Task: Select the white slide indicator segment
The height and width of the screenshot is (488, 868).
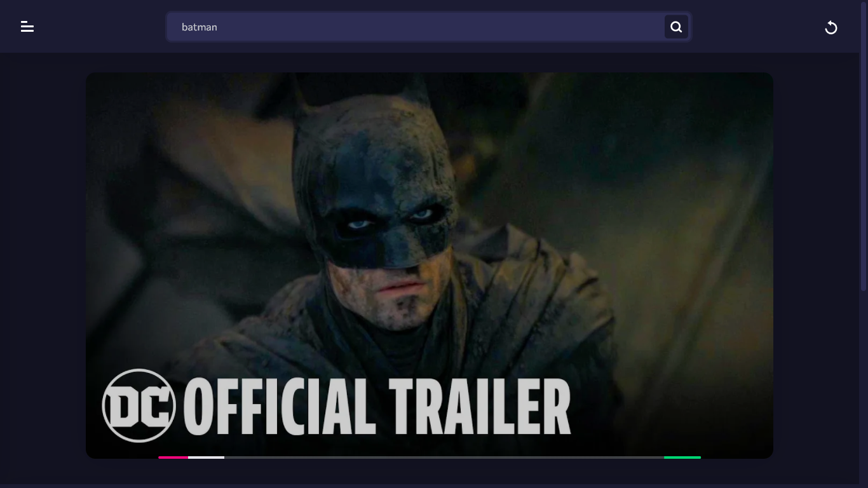Action: pos(206,457)
